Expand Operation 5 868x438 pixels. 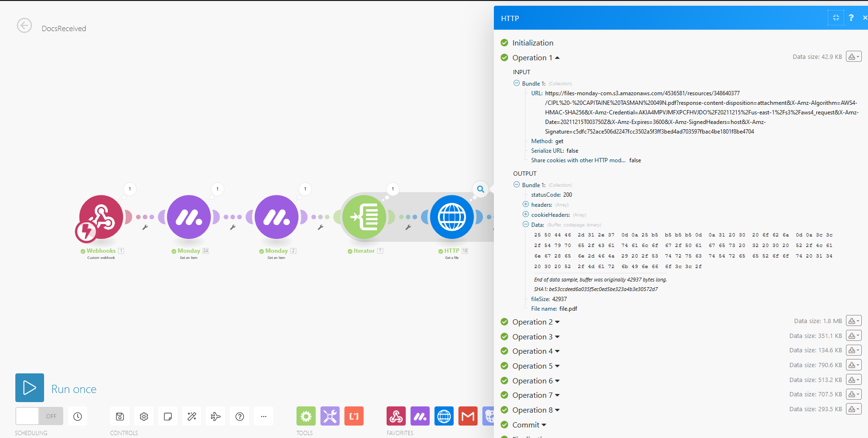pyautogui.click(x=536, y=366)
